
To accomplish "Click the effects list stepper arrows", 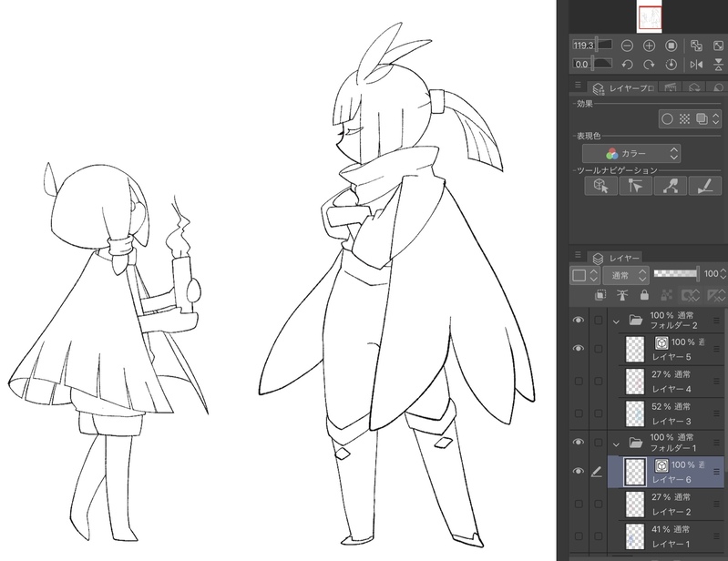I will point(716,119).
